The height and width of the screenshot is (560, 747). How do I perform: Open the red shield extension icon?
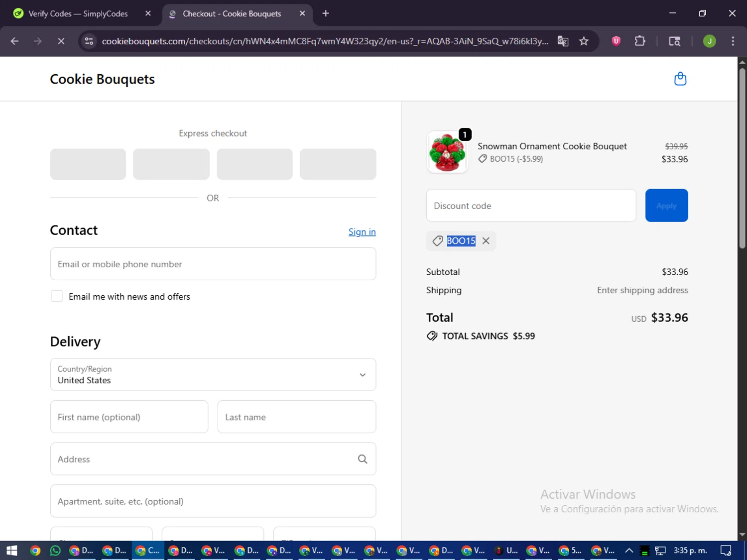click(616, 41)
